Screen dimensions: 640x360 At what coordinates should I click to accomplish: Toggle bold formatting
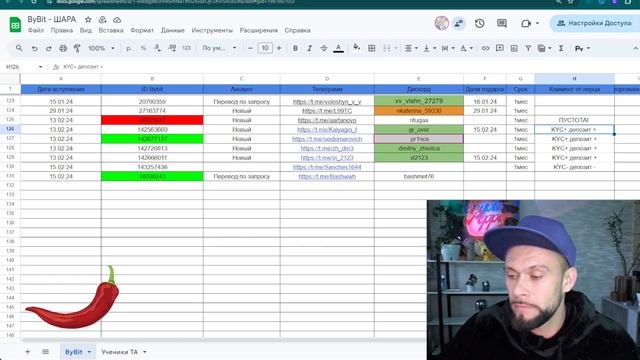pyautogui.click(x=295, y=48)
